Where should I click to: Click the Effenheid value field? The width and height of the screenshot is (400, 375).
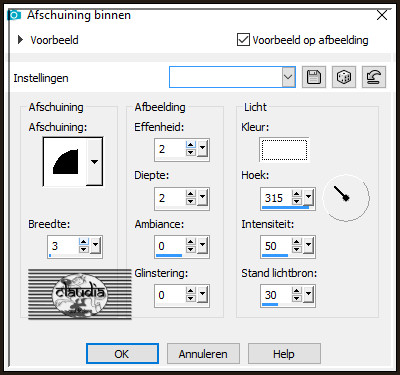[170, 149]
